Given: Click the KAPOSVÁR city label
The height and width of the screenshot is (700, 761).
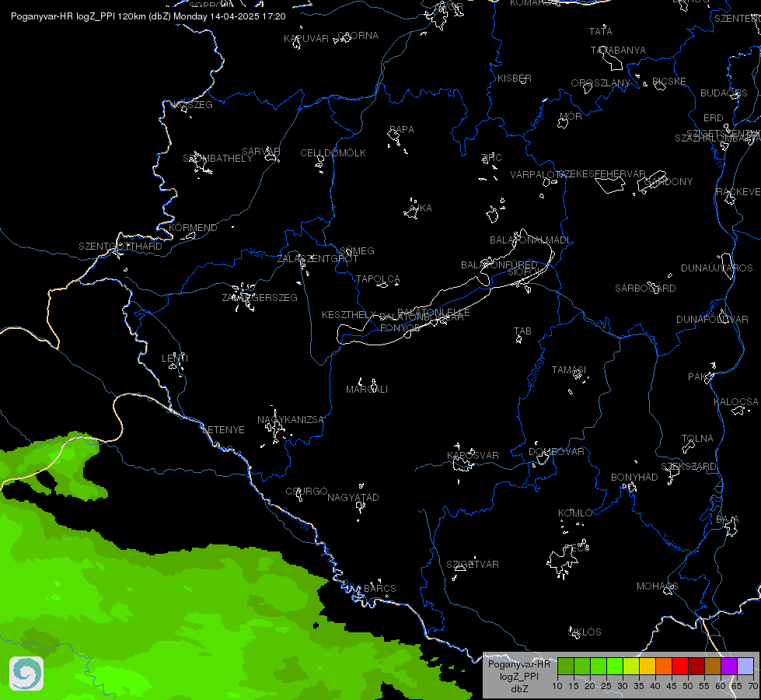Looking at the screenshot, I should pos(473,455).
